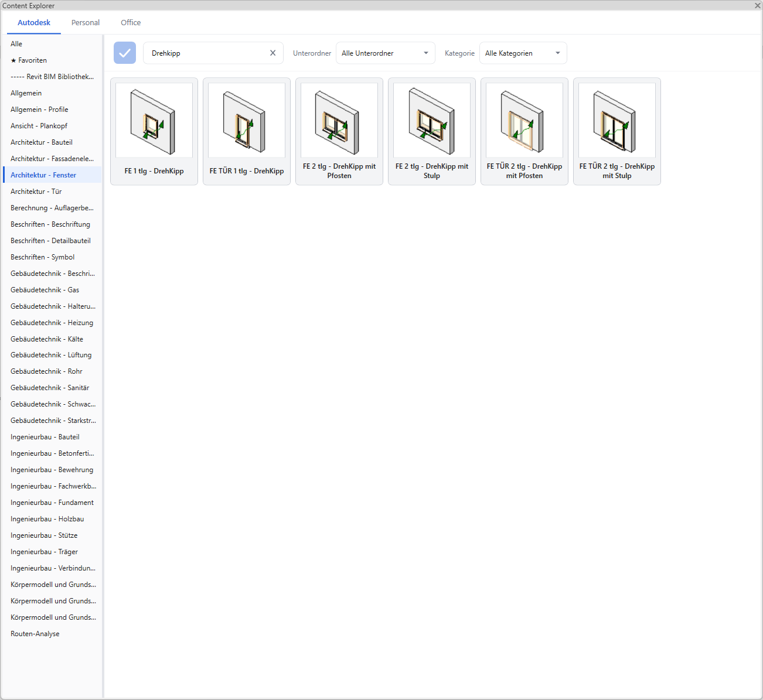Open the Office tab

131,23
